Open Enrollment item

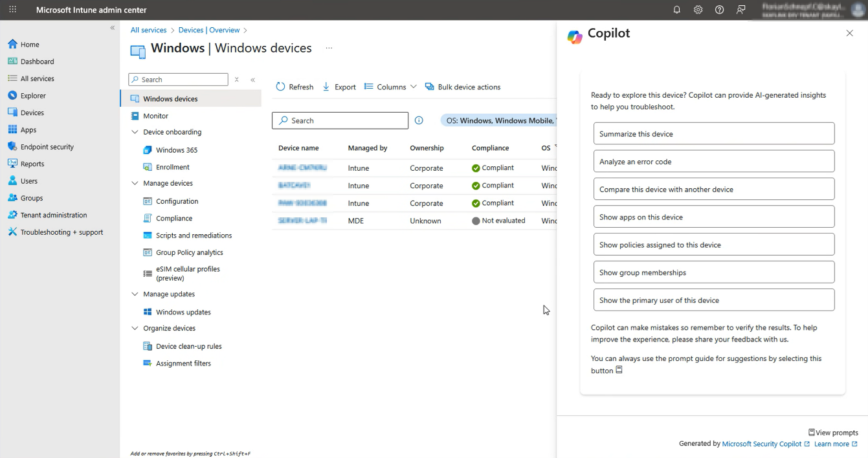point(173,167)
